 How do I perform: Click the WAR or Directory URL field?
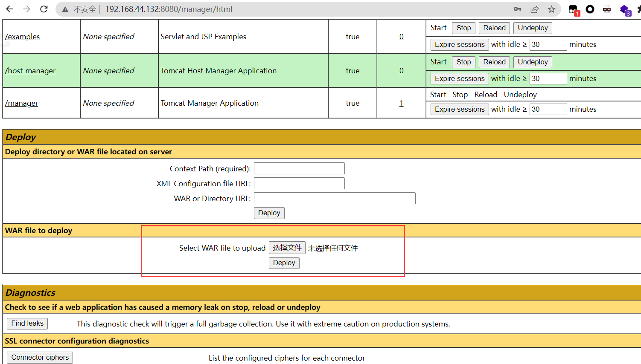point(335,198)
